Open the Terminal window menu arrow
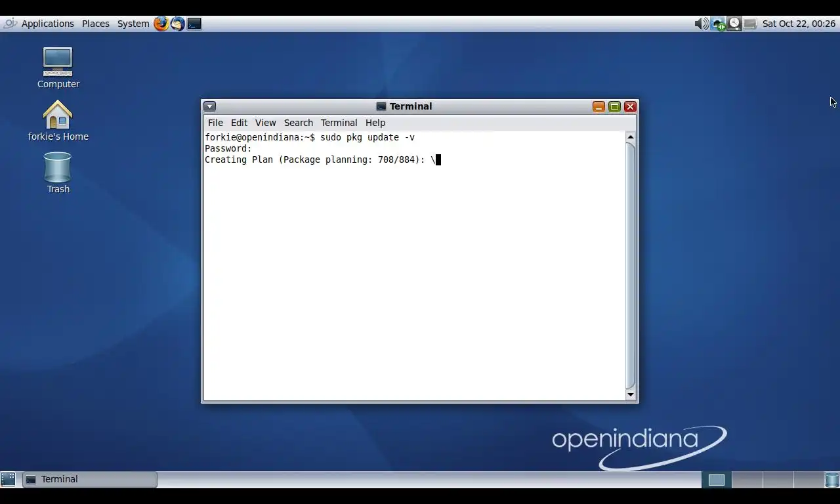Viewport: 840px width, 504px height. pyautogui.click(x=209, y=106)
